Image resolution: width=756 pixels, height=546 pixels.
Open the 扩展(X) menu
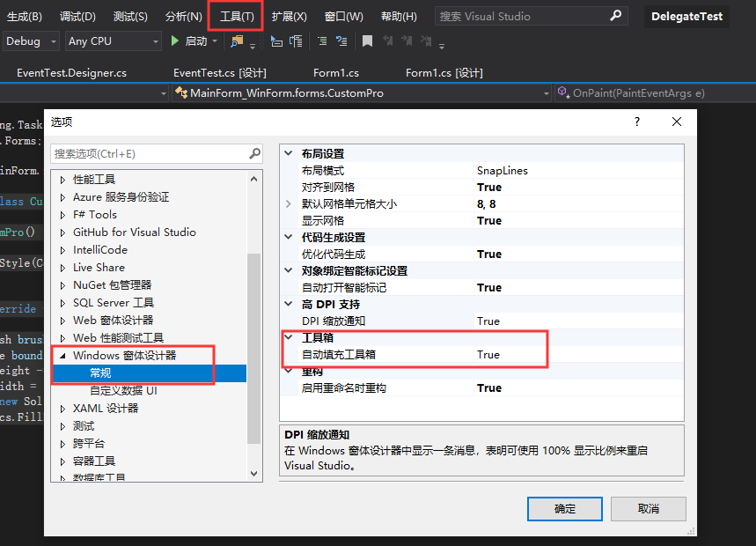click(289, 17)
